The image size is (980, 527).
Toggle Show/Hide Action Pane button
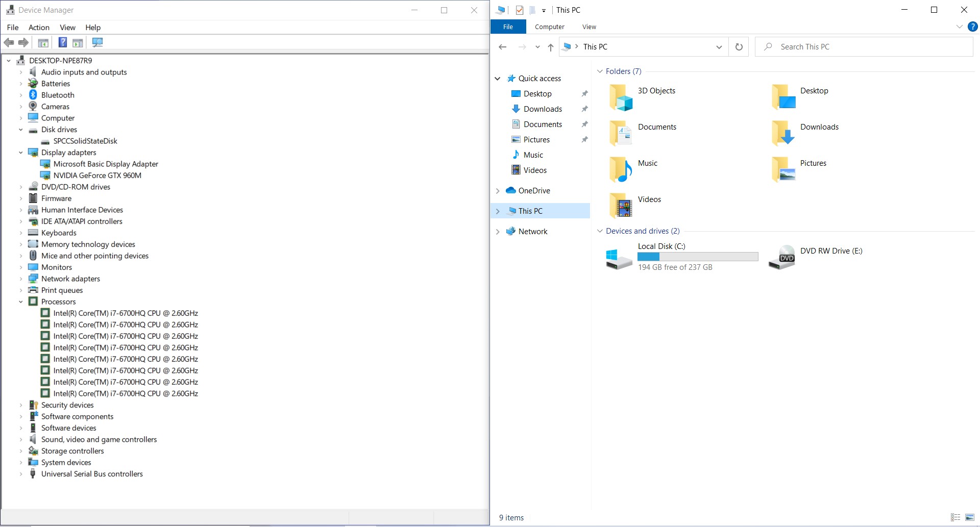(x=78, y=42)
